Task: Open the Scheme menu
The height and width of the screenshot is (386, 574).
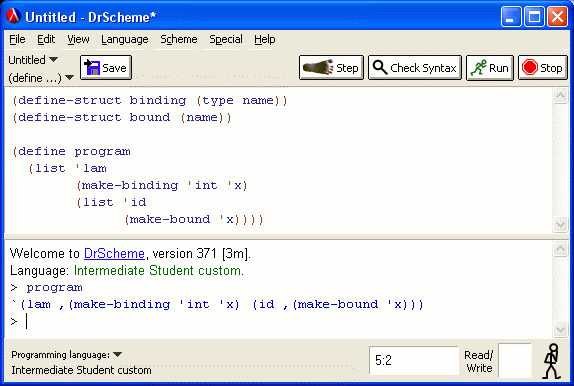Action: tap(179, 39)
